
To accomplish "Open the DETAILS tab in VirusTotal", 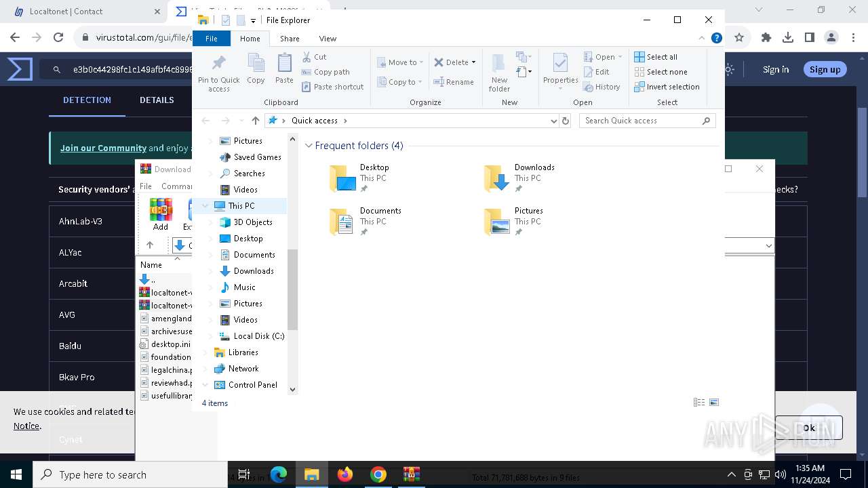I will pos(157,100).
